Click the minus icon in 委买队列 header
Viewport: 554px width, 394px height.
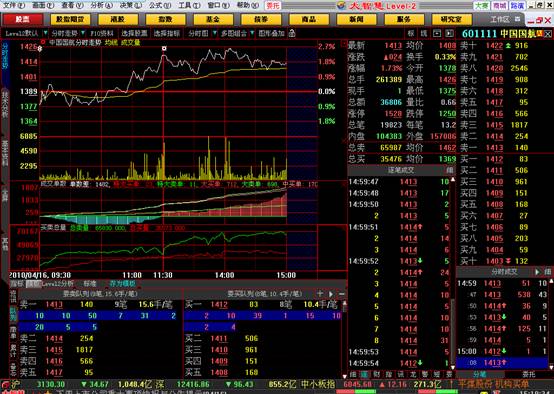click(342, 294)
